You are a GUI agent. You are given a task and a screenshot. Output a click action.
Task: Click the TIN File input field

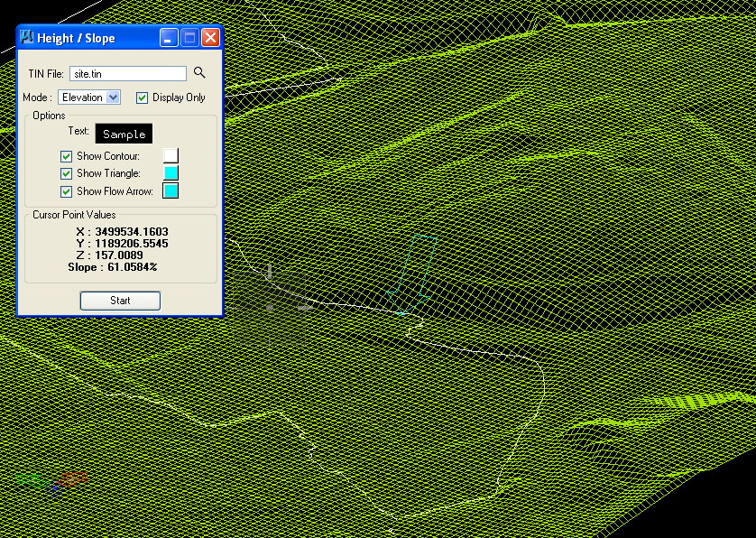point(128,74)
